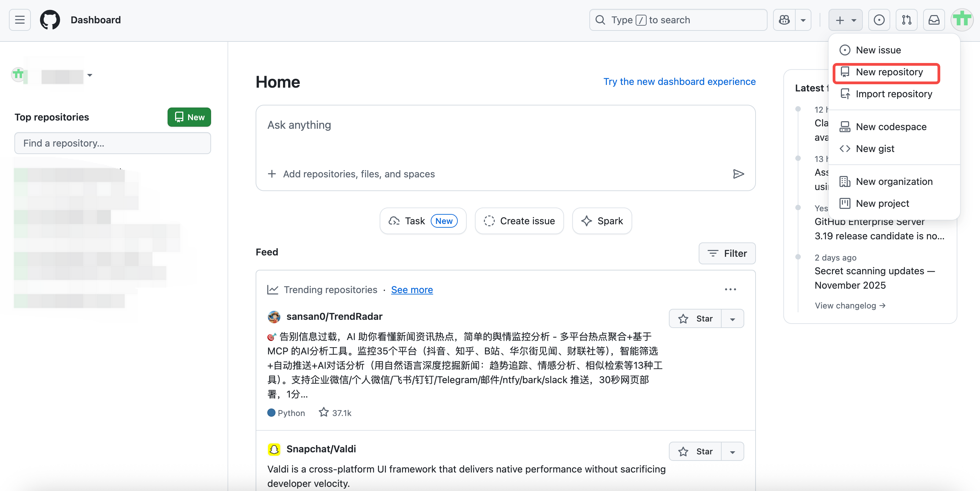Select New project from the menu

[894, 204]
